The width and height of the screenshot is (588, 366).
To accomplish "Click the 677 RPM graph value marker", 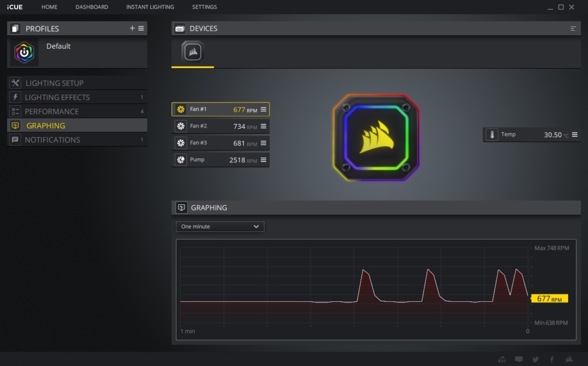I will (x=549, y=298).
